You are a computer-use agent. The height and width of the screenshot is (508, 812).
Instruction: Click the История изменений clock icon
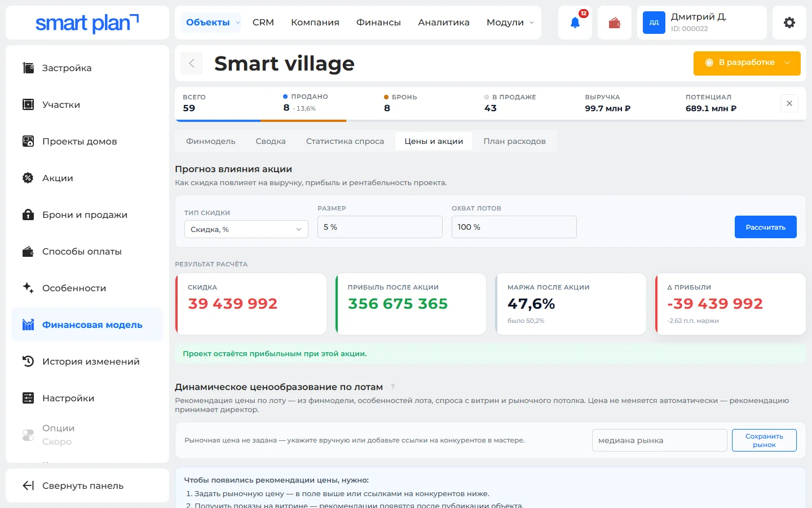(28, 361)
